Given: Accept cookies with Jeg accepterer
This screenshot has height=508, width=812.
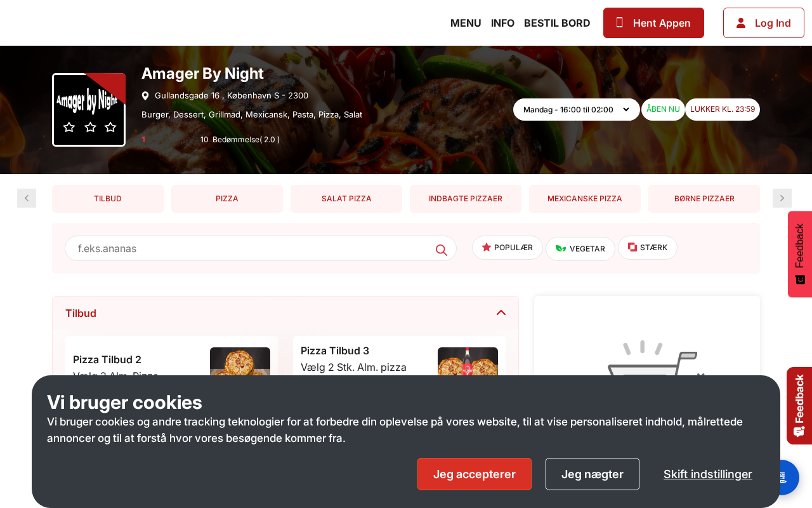Looking at the screenshot, I should (475, 474).
